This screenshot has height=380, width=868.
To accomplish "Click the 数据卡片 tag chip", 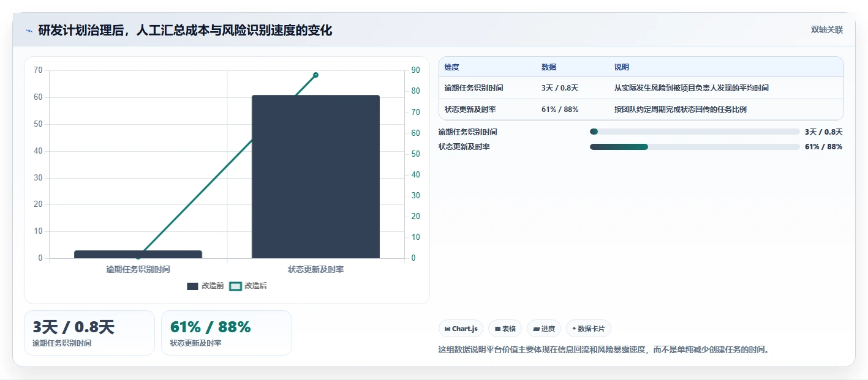I will click(x=588, y=329).
